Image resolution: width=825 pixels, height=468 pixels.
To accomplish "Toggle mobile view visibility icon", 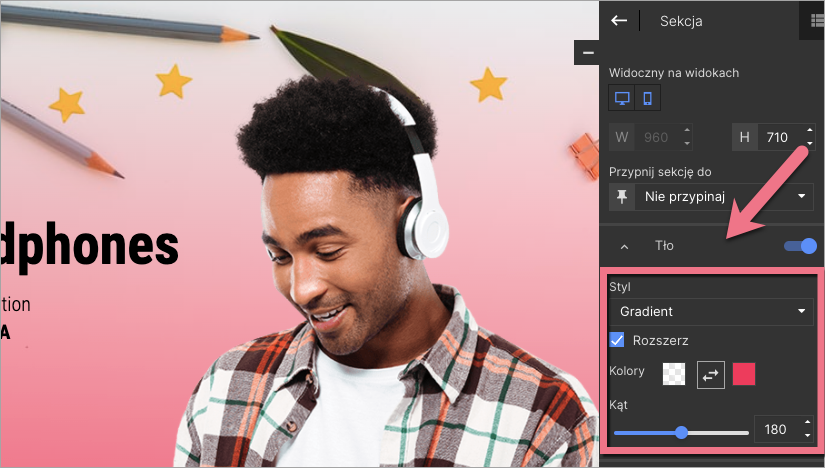I will point(648,98).
